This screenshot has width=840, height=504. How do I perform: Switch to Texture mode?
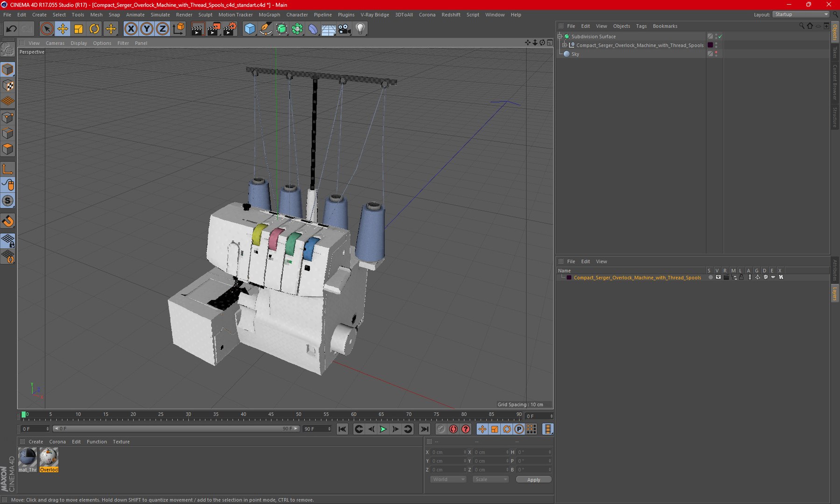tap(8, 85)
